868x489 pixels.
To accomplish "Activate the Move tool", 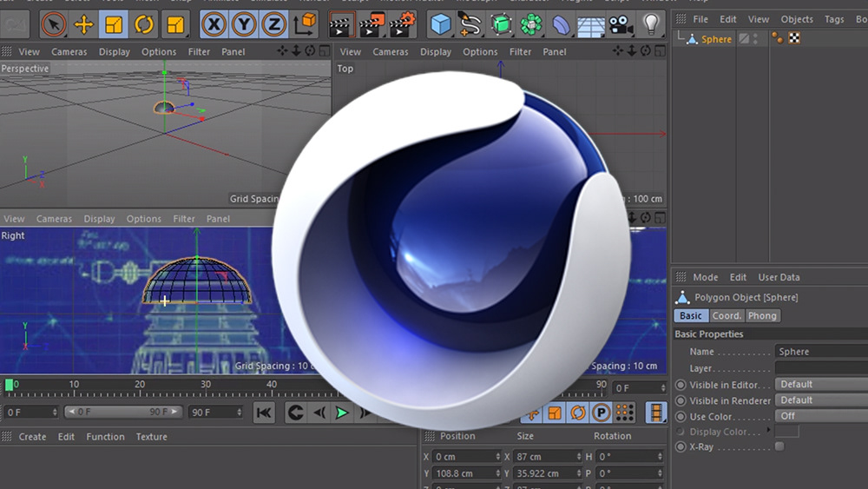I will (x=83, y=24).
